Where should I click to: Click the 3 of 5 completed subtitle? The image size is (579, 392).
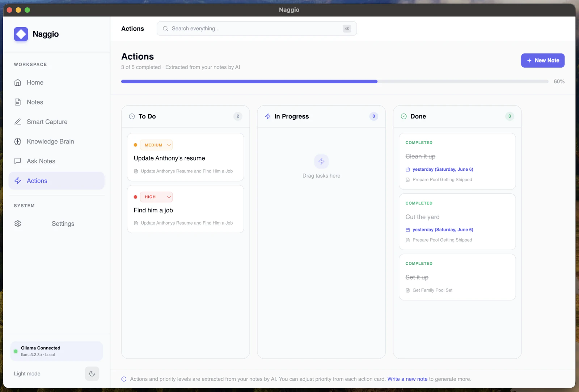[181, 67]
